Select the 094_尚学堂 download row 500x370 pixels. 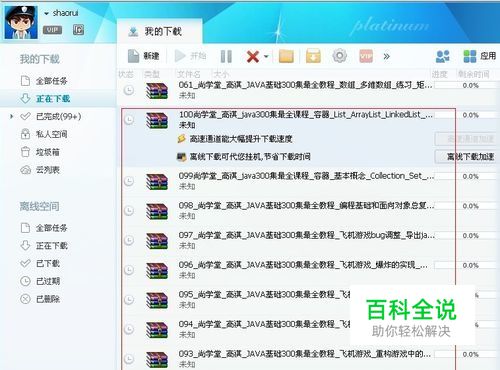pyautogui.click(x=308, y=329)
